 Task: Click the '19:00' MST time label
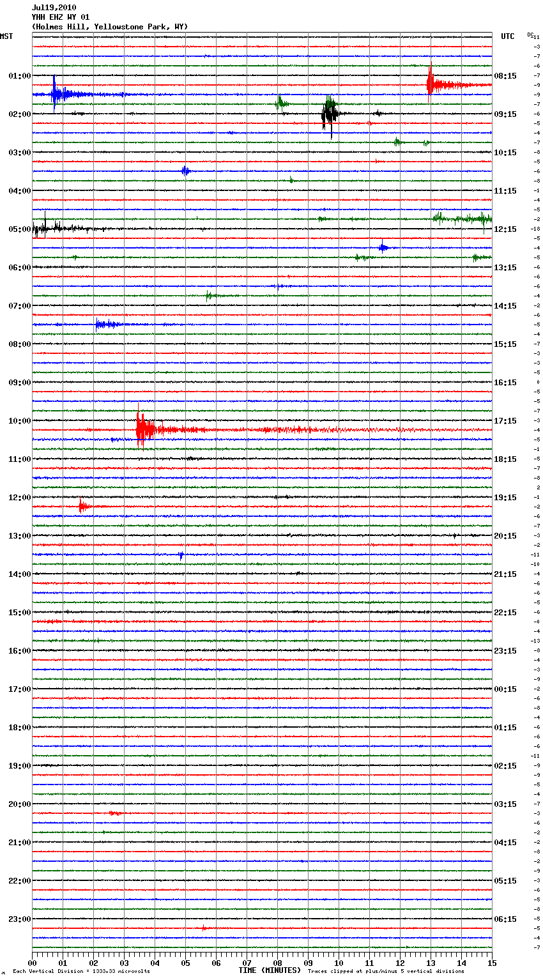point(20,766)
